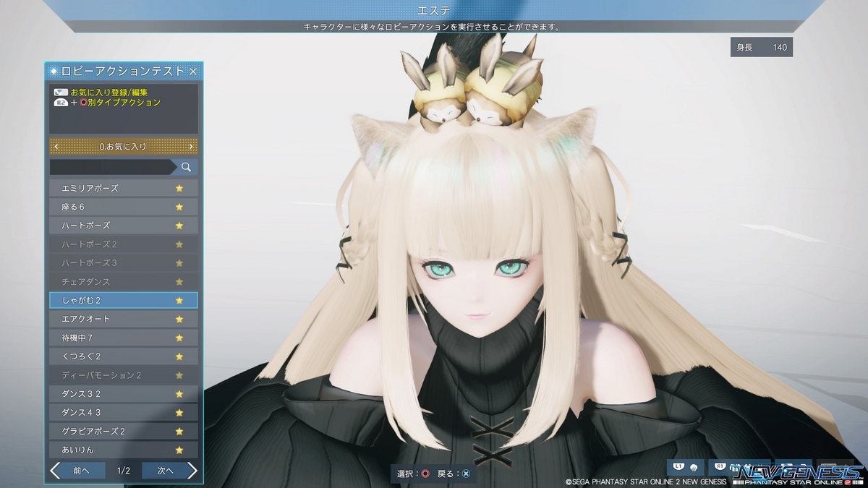The image size is (868, 488).
Task: Go to next page with 次へ
Action: tap(169, 471)
